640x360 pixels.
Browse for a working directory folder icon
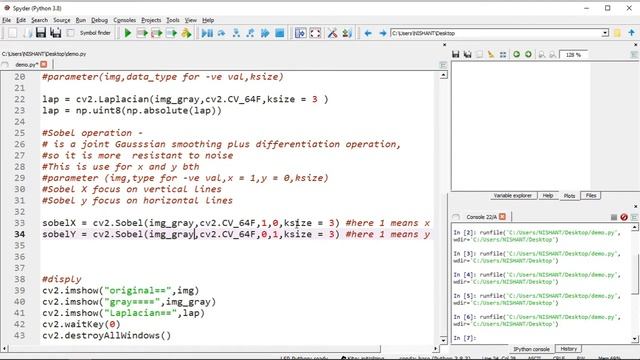(x=617, y=33)
